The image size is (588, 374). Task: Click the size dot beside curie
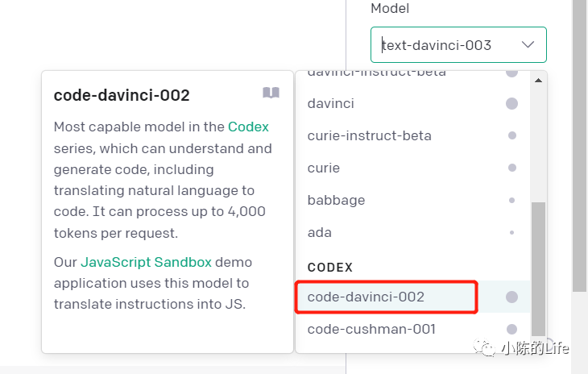point(511,168)
